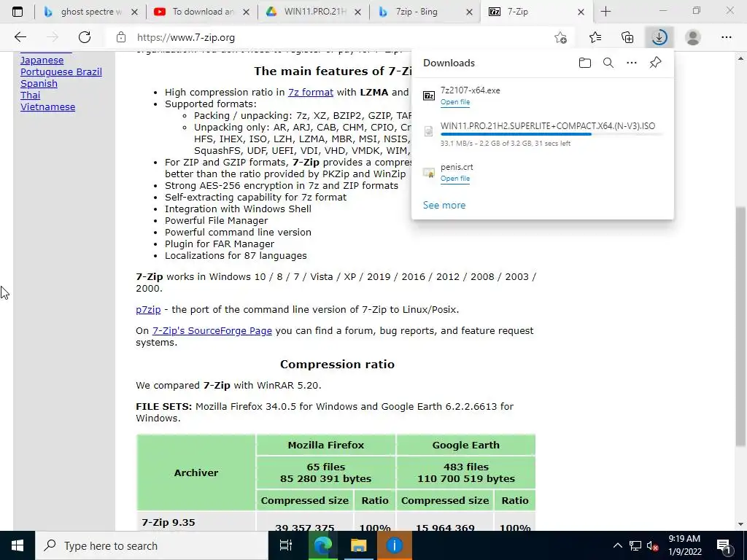View site information lock icon
Viewport: 747px width, 560px height.
point(121,37)
